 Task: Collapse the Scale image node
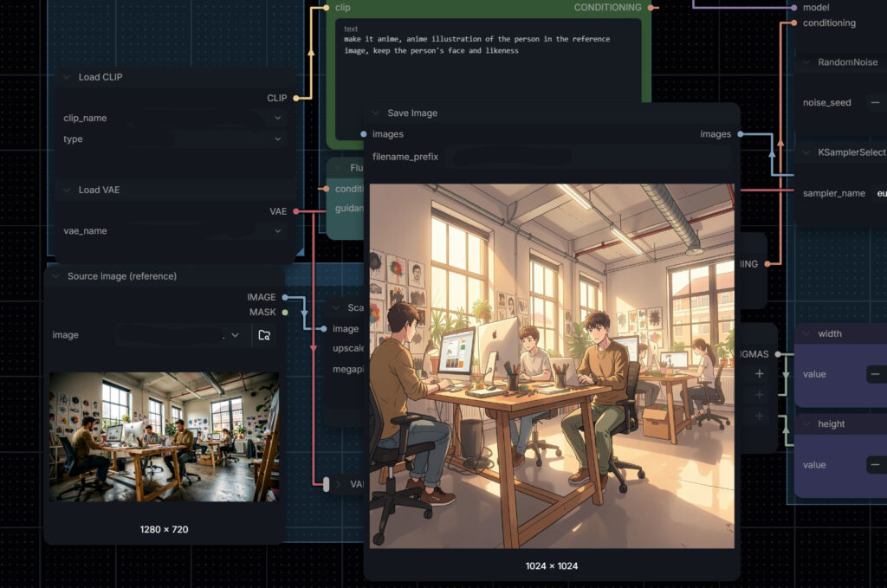click(x=336, y=307)
